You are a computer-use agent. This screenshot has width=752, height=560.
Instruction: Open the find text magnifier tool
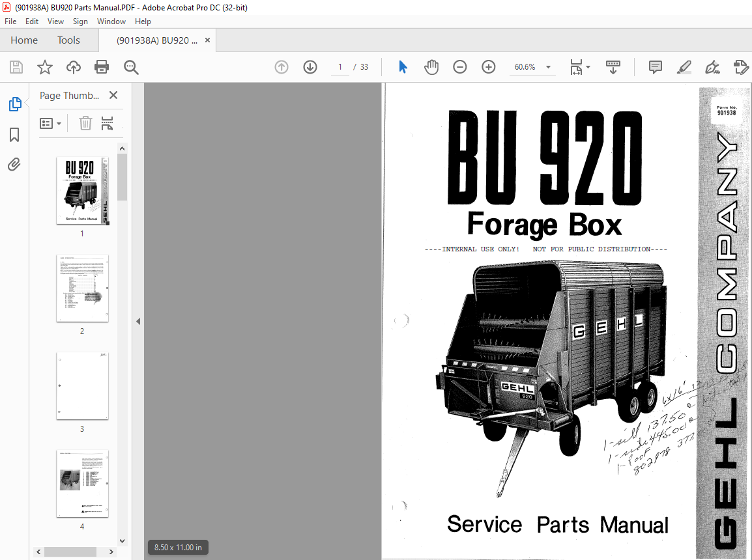(x=131, y=67)
